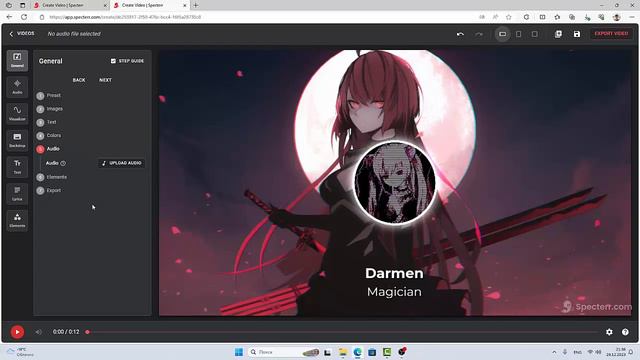Click the taskbar search box
The height and width of the screenshot is (360, 640).
point(284,352)
